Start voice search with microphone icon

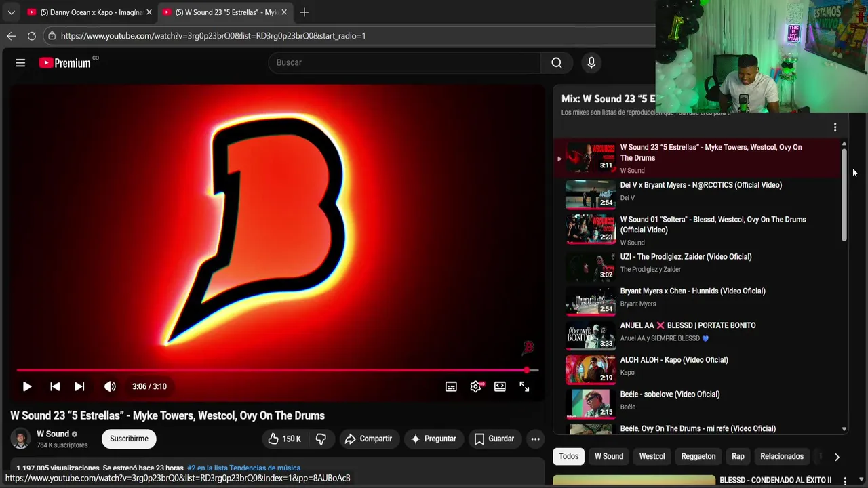coord(591,62)
